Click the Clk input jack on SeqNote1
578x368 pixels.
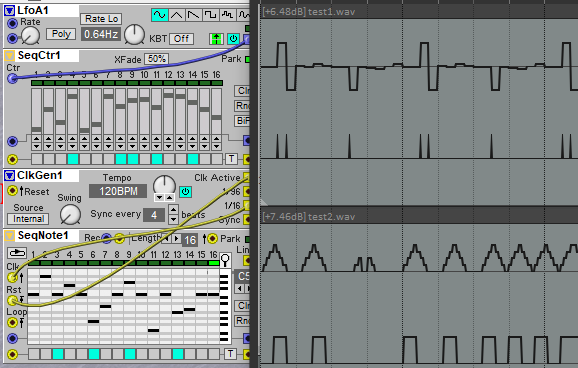13,277
